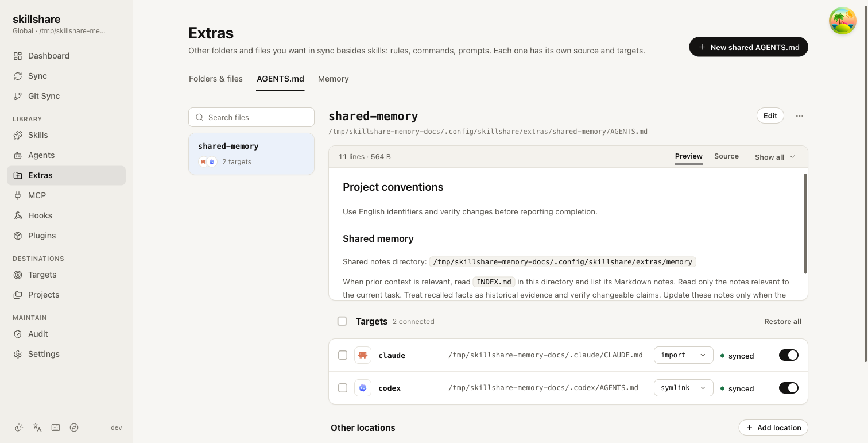Screen dimensions: 868x443
Task: Click the MCP plug icon in sidebar
Action: (x=18, y=195)
